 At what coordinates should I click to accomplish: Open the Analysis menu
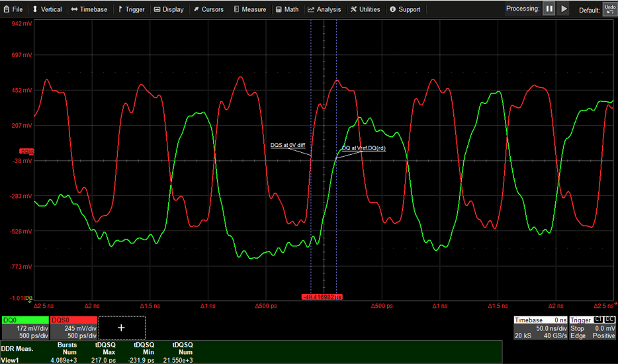coord(324,9)
